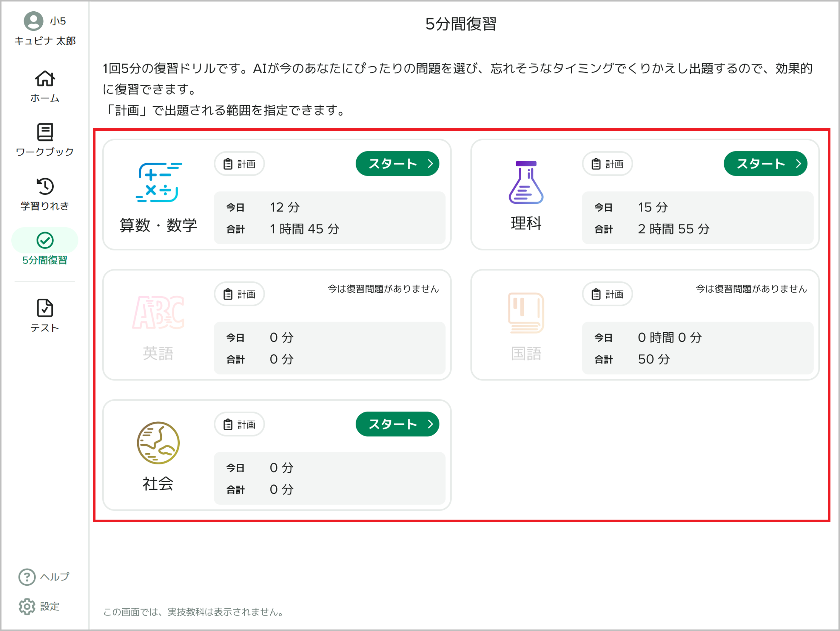Click the 小5 grade label
This screenshot has width=840, height=631.
click(x=58, y=21)
